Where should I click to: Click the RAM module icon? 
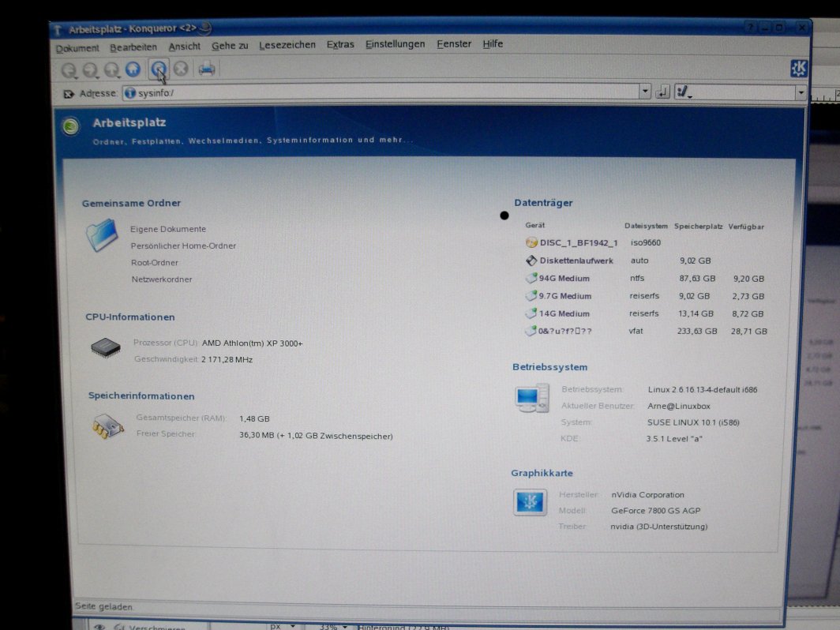(107, 426)
